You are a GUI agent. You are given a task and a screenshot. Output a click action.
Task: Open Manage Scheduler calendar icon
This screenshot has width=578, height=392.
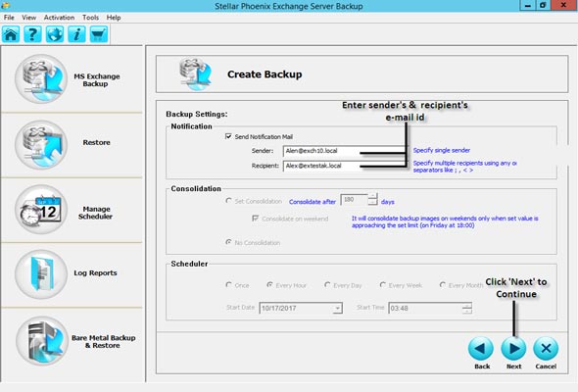coord(41,209)
